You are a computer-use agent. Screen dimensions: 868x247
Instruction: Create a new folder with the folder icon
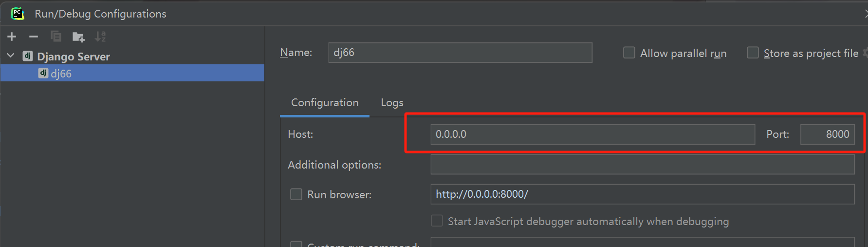[x=78, y=37]
